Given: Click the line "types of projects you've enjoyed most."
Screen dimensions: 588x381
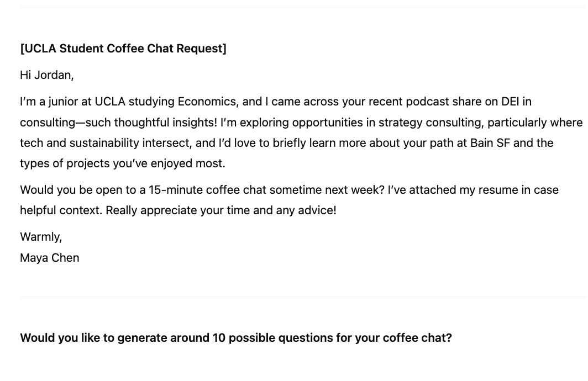Looking at the screenshot, I should pos(123,163).
